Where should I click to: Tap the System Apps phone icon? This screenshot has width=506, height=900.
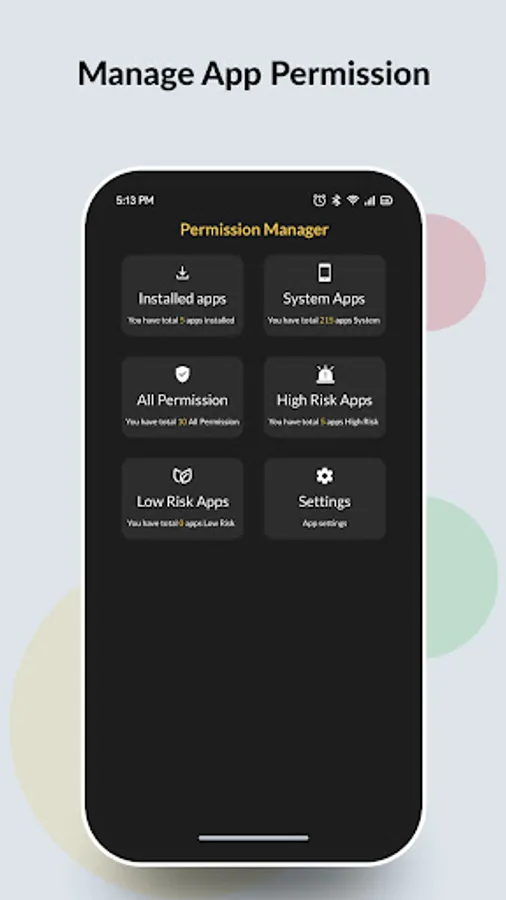[325, 272]
